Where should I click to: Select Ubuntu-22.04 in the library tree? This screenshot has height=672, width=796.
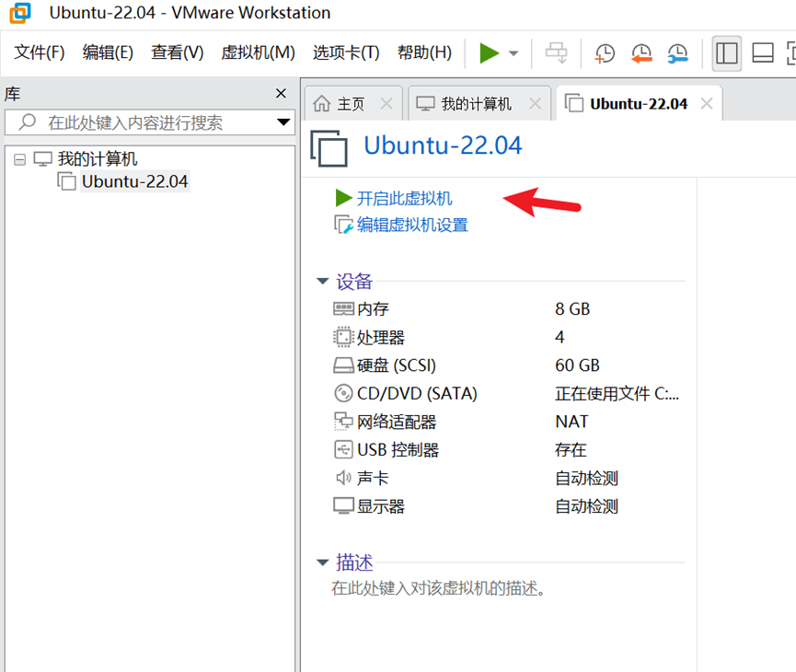coord(134,181)
